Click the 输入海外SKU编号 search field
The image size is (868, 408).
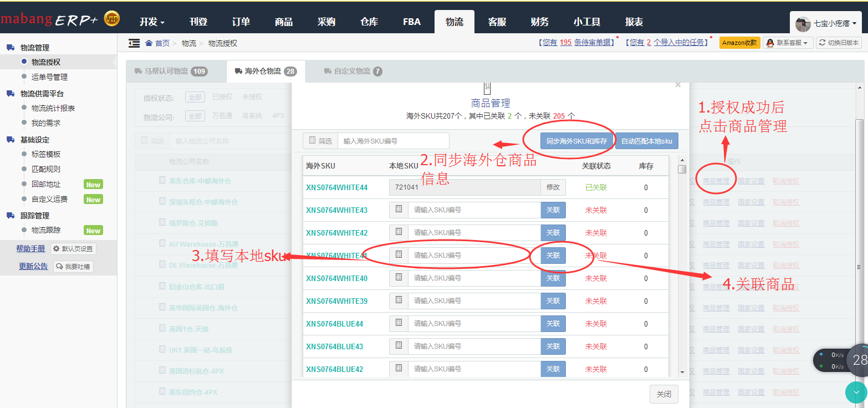tap(393, 141)
